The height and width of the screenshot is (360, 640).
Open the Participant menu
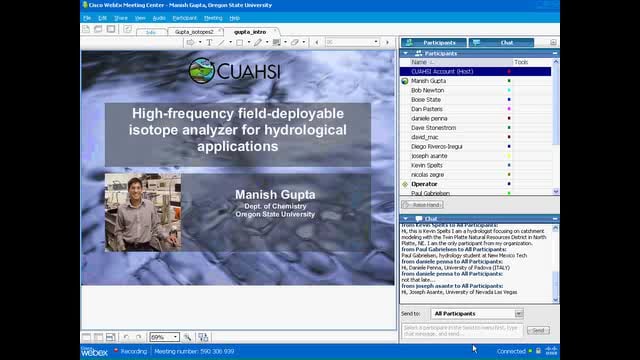pos(184,18)
